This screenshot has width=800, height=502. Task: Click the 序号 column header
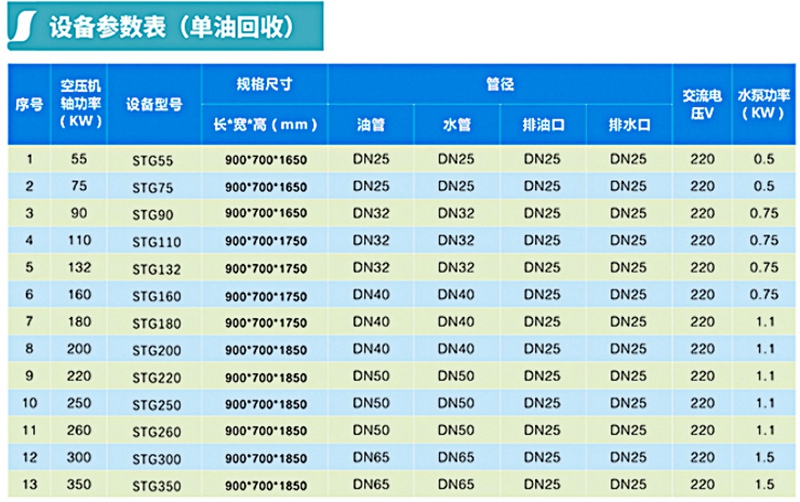[29, 104]
